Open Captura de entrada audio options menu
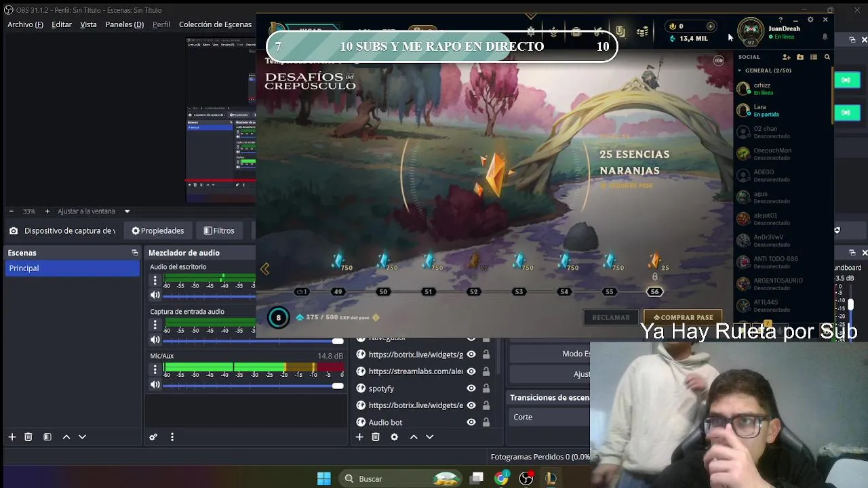868x488 pixels. pos(155,325)
